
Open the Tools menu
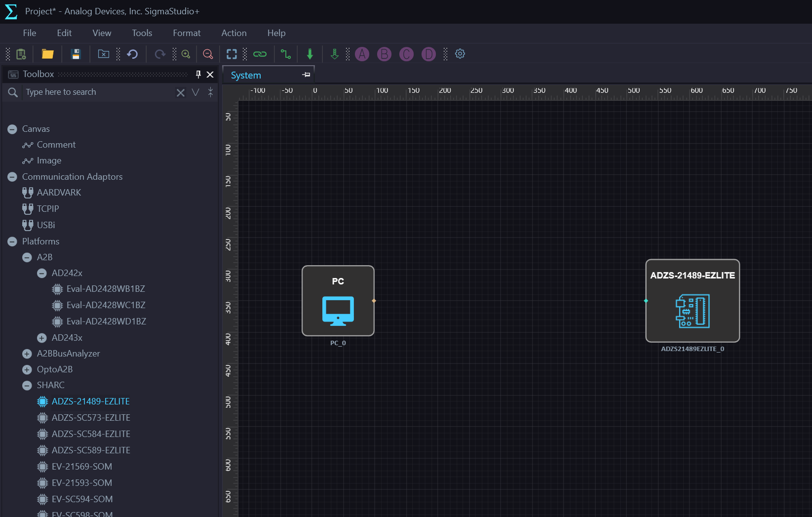click(142, 33)
